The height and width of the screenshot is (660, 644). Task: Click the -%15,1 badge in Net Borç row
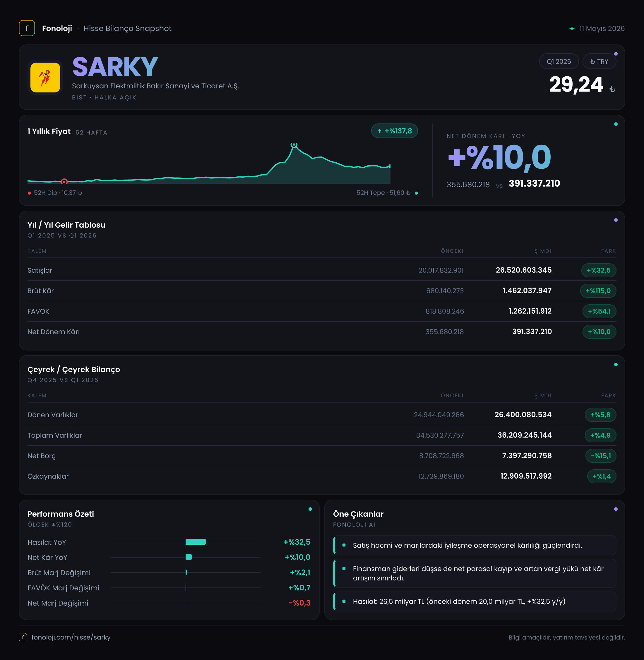pos(601,456)
